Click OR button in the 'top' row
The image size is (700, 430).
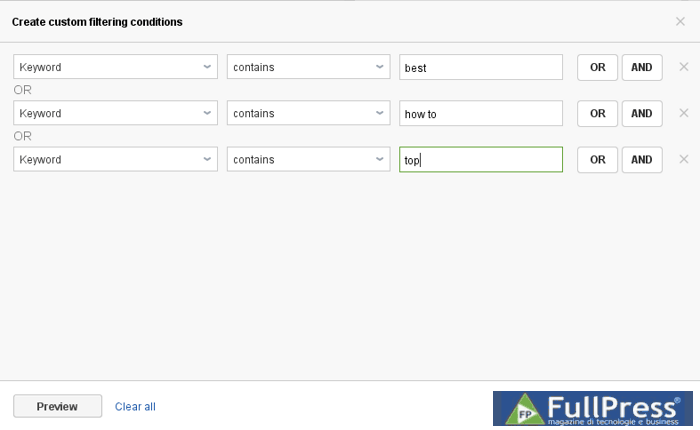(597, 159)
